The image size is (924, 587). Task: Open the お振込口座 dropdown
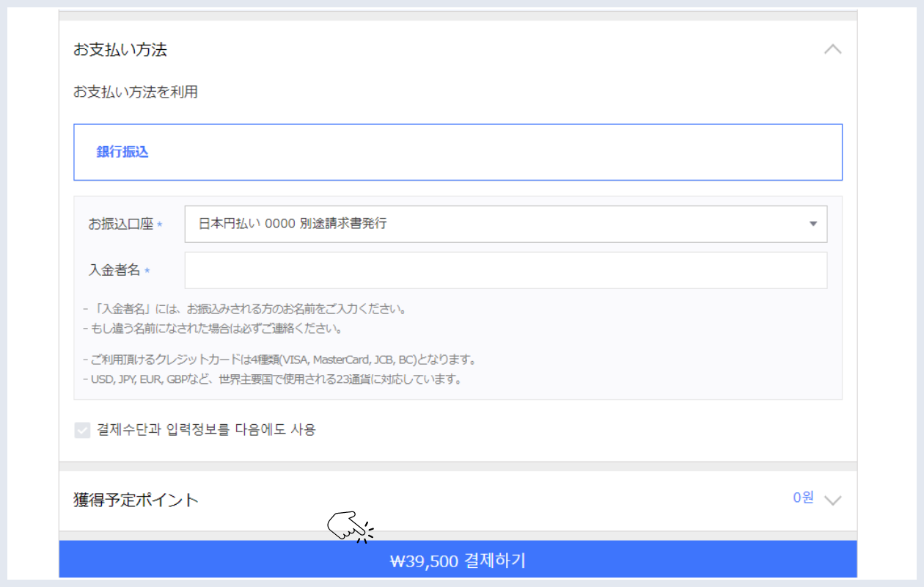[506, 224]
